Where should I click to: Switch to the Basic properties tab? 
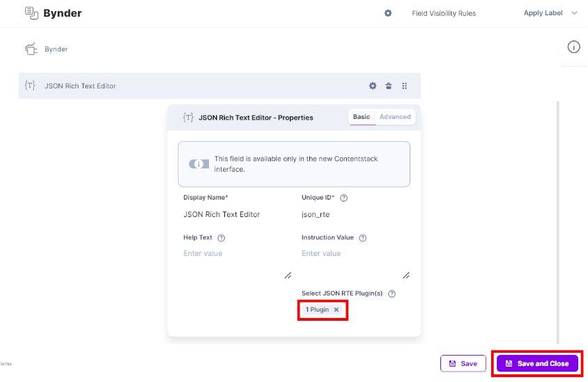click(362, 117)
